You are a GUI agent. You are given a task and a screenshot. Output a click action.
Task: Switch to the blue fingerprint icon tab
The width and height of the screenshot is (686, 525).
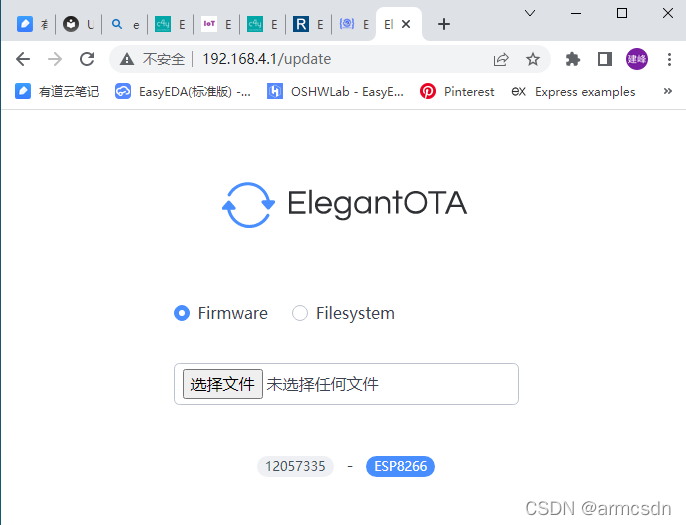click(x=354, y=24)
